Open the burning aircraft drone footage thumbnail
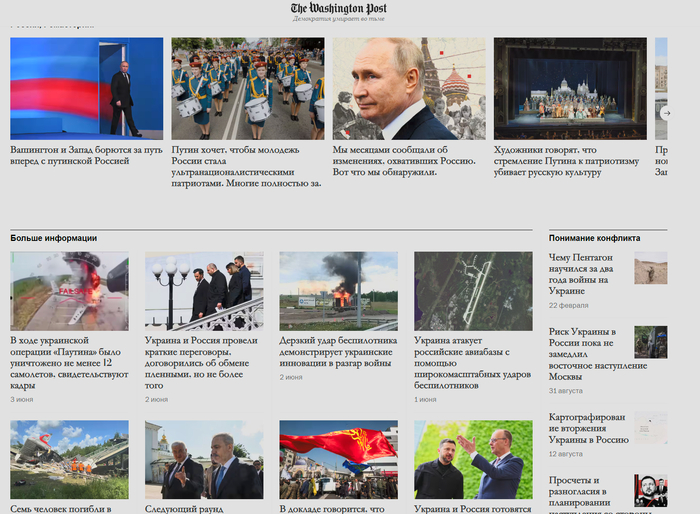The image size is (700, 514). pyautogui.click(x=69, y=291)
